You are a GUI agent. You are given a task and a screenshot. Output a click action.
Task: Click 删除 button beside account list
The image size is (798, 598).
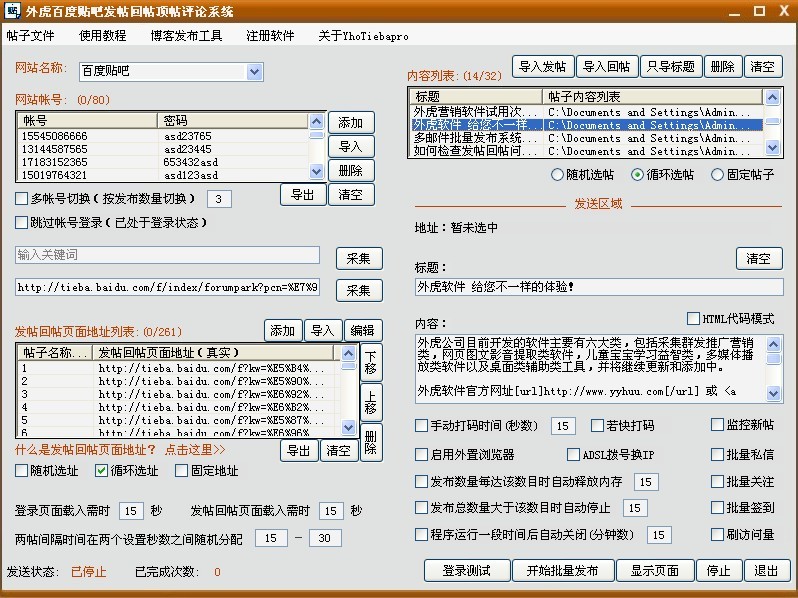pos(351,170)
